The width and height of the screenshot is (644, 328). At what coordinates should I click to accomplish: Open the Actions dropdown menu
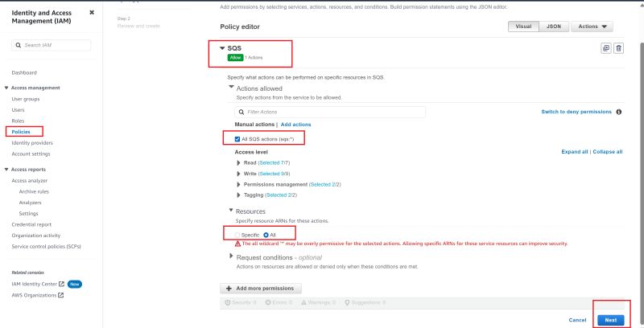(592, 27)
